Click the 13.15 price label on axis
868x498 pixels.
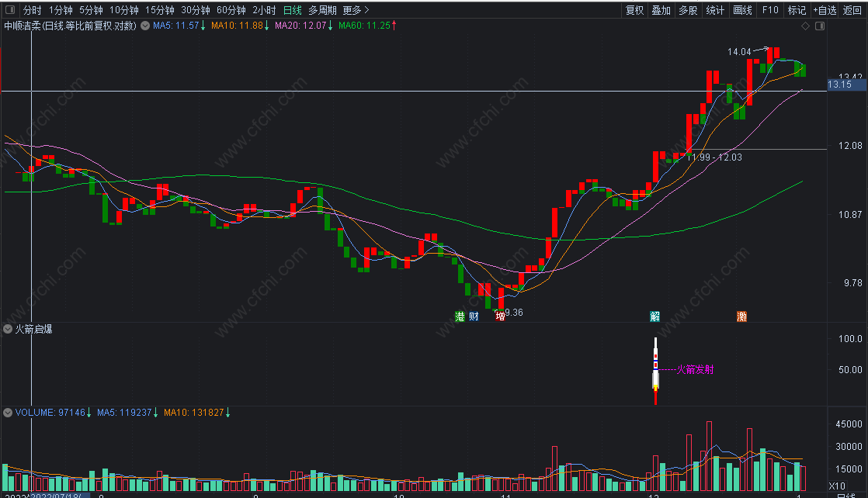(x=840, y=85)
